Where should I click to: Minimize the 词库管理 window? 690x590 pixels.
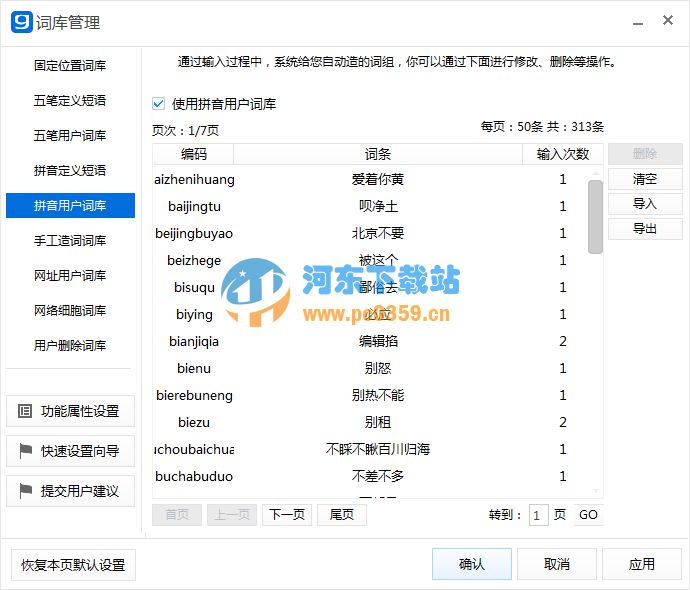638,23
